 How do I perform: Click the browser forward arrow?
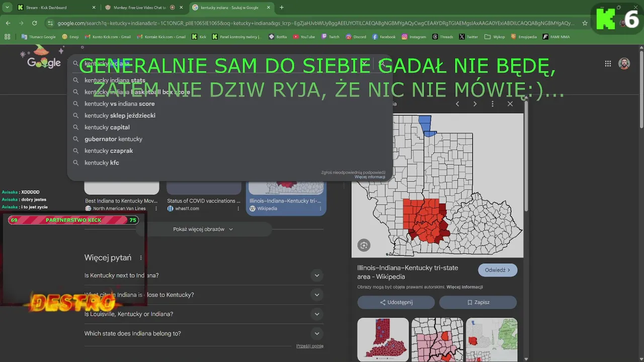point(21,23)
